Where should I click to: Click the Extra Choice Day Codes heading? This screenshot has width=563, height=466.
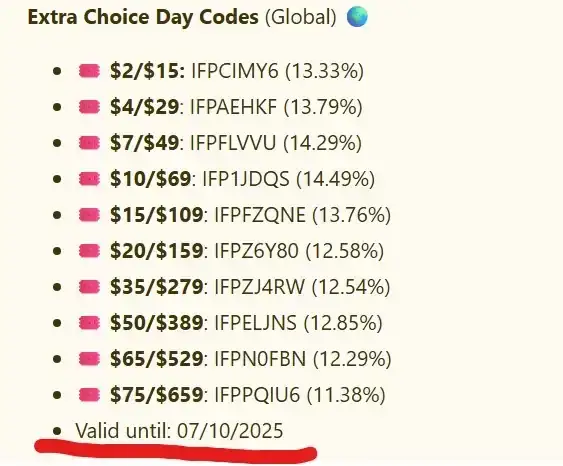click(x=143, y=17)
